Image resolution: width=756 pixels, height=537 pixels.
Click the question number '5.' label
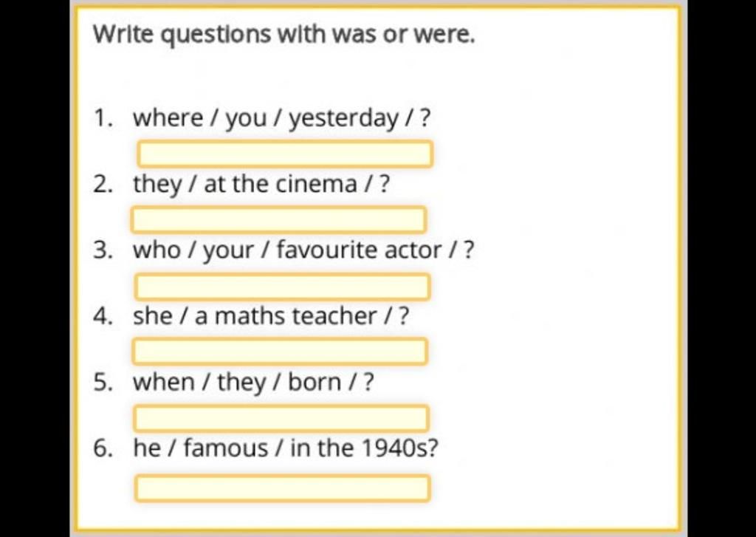(x=103, y=382)
